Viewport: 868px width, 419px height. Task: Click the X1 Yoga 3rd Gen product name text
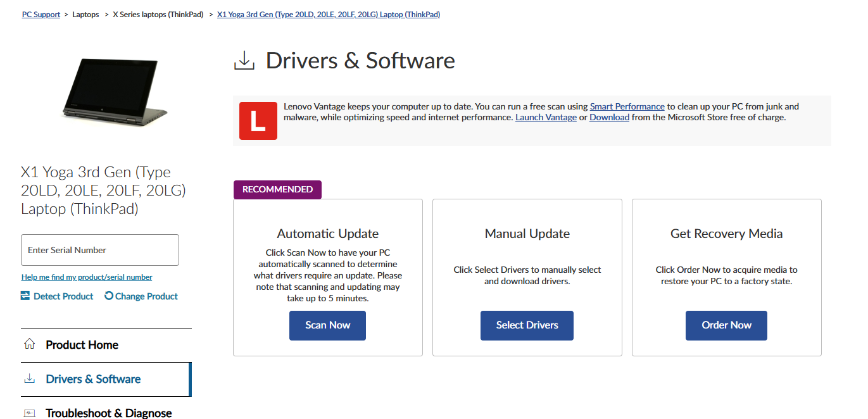pyautogui.click(x=103, y=191)
